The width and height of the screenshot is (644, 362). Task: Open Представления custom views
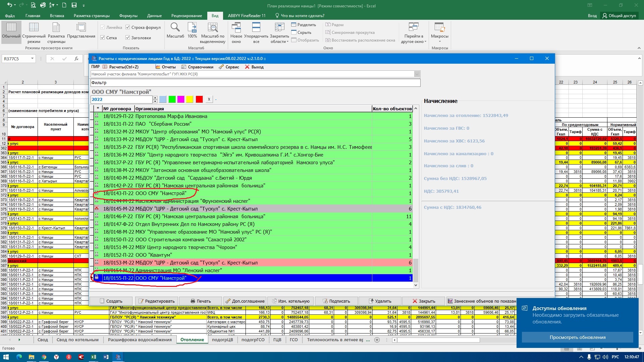click(x=81, y=30)
